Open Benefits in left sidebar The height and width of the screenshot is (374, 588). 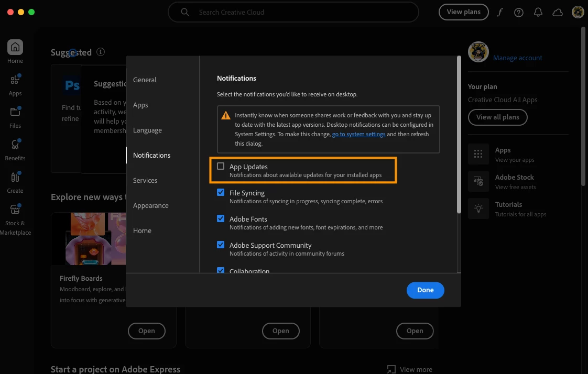point(15,150)
